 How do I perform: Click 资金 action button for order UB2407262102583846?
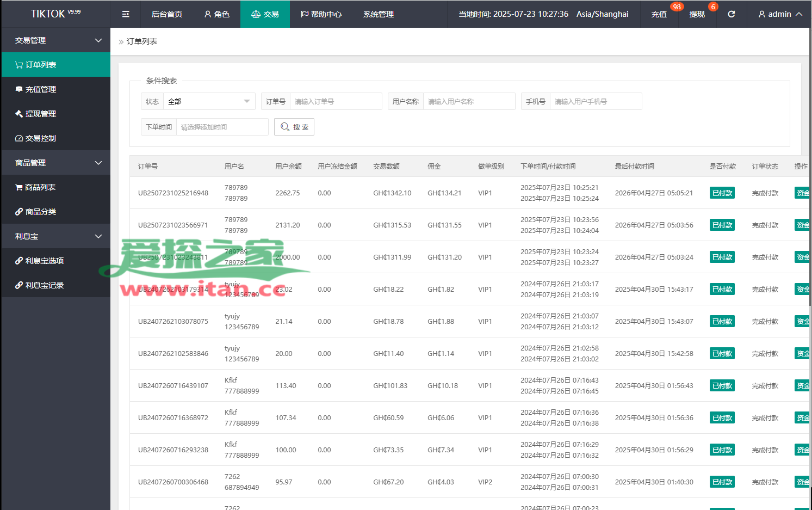click(802, 353)
